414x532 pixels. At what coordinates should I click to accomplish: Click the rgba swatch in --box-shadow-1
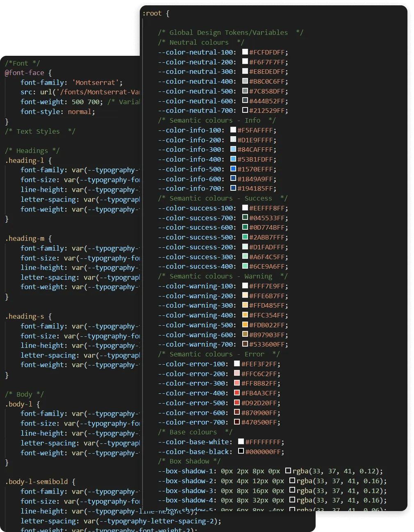[x=288, y=470]
